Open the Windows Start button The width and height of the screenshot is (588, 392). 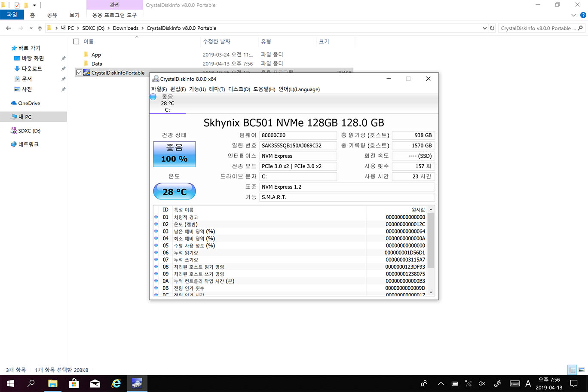tap(10, 383)
